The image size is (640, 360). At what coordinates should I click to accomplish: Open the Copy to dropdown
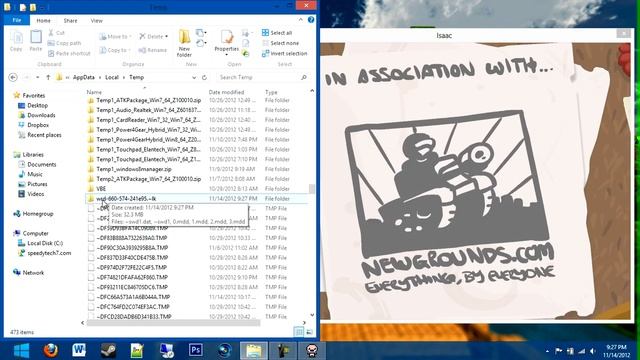click(116, 50)
